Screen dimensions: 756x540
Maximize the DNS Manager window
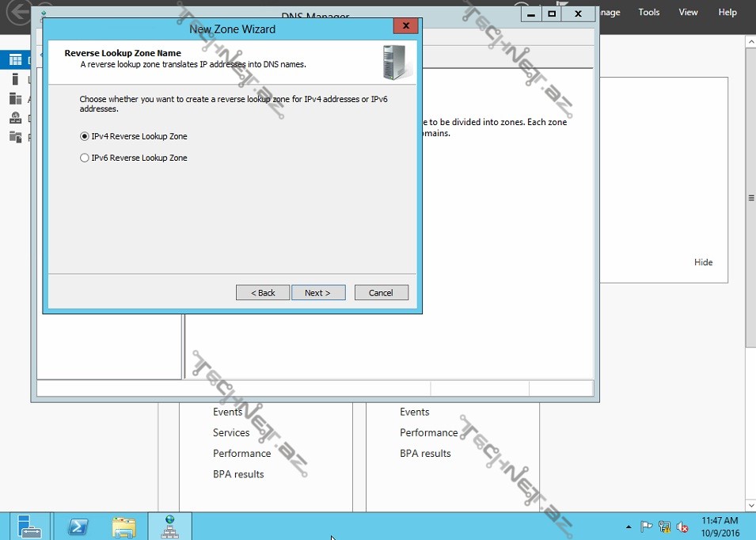552,13
